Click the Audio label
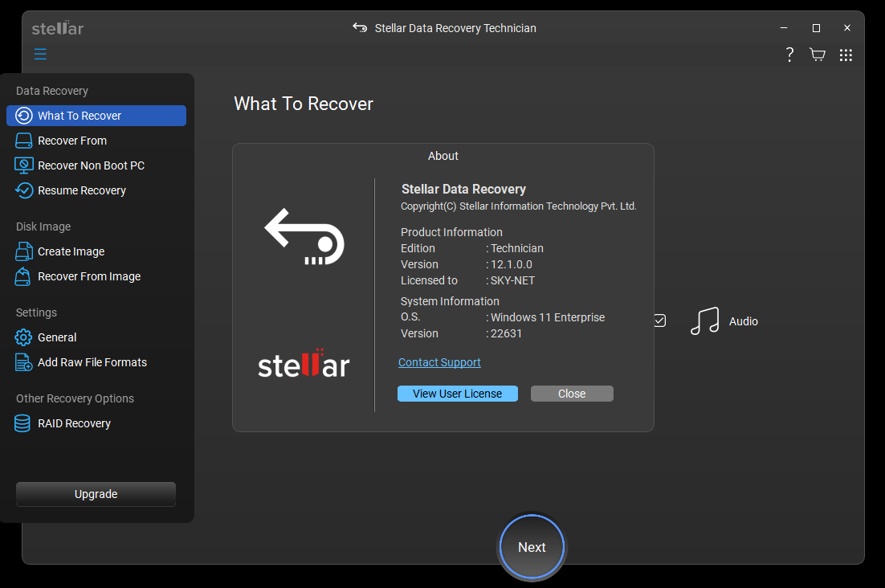The height and width of the screenshot is (588, 885). tap(744, 321)
